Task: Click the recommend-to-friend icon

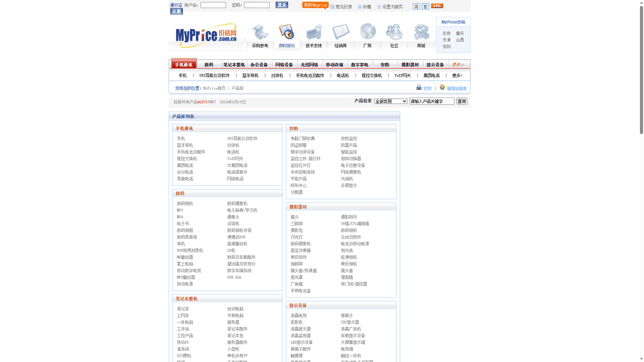Action: 442,87
